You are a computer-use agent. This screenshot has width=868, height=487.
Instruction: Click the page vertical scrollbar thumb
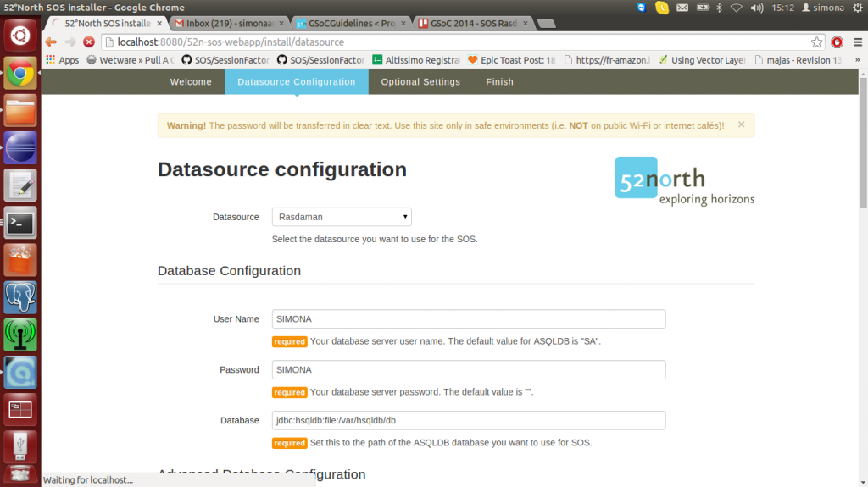863,143
